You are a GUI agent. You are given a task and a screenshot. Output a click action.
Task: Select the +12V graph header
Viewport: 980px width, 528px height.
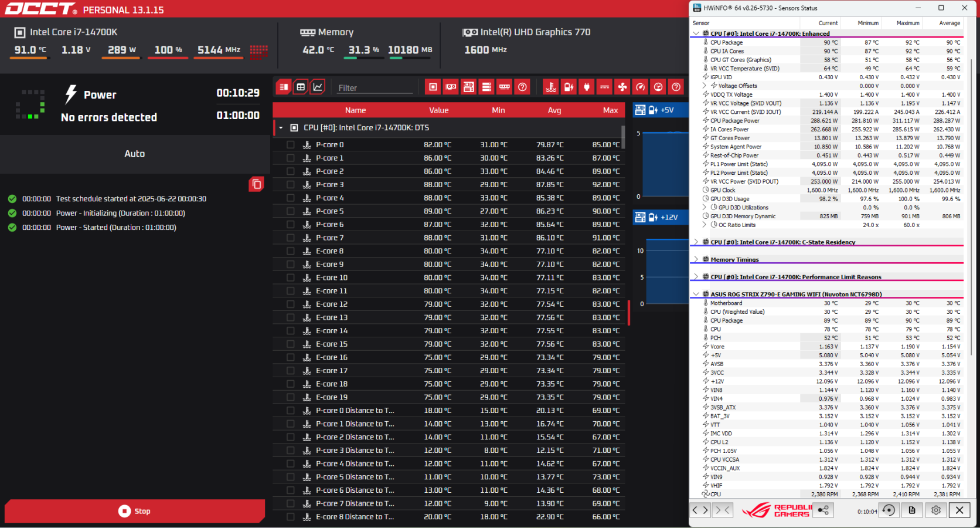click(x=661, y=217)
